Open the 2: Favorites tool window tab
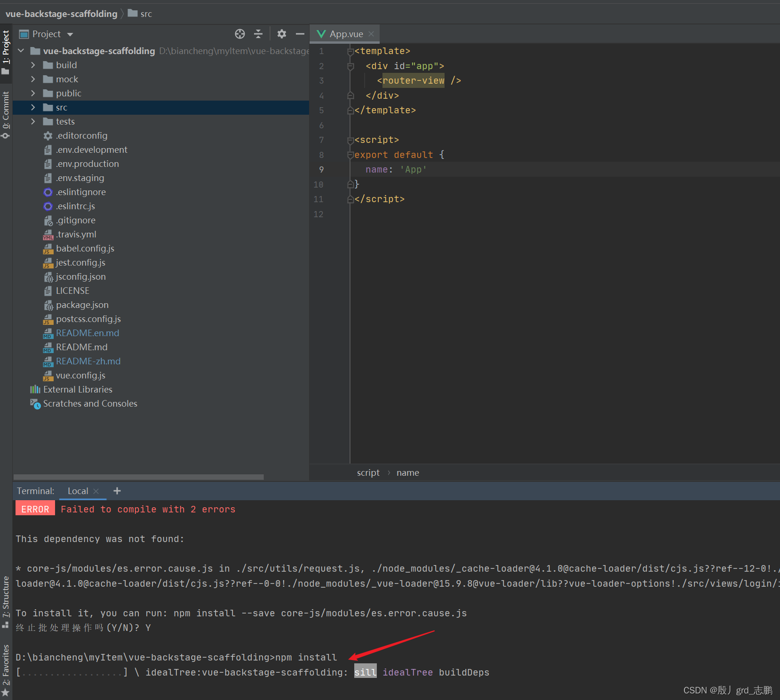Image resolution: width=780 pixels, height=700 pixels. [x=6, y=670]
